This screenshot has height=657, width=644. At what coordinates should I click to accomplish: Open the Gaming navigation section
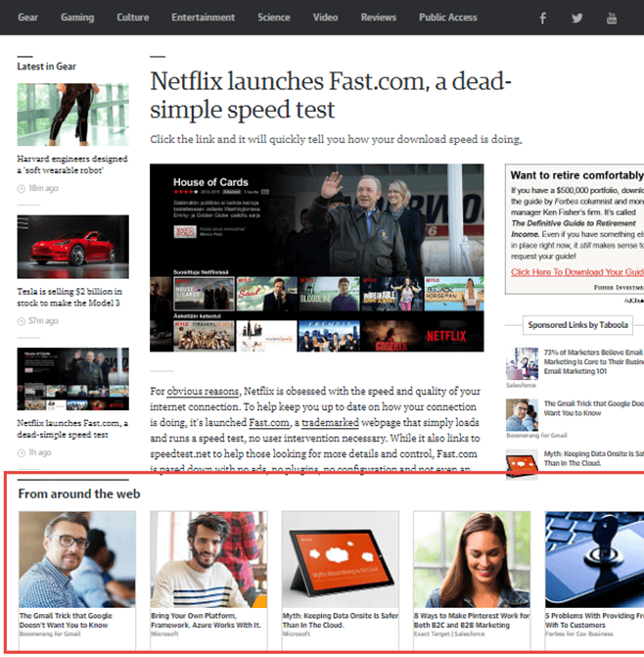(x=77, y=18)
